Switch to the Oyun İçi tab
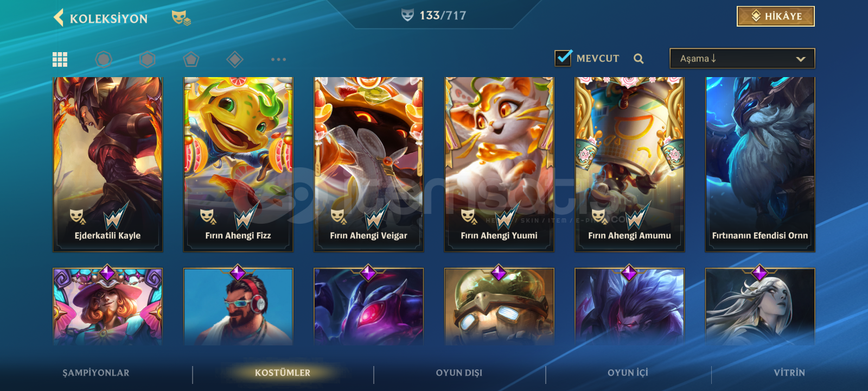The height and width of the screenshot is (391, 868). pyautogui.click(x=628, y=373)
